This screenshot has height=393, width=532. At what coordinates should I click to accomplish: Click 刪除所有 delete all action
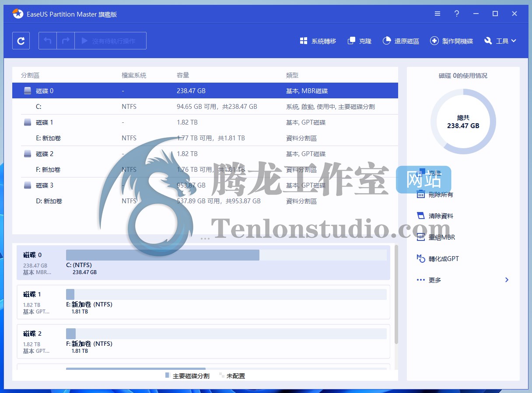(x=435, y=195)
